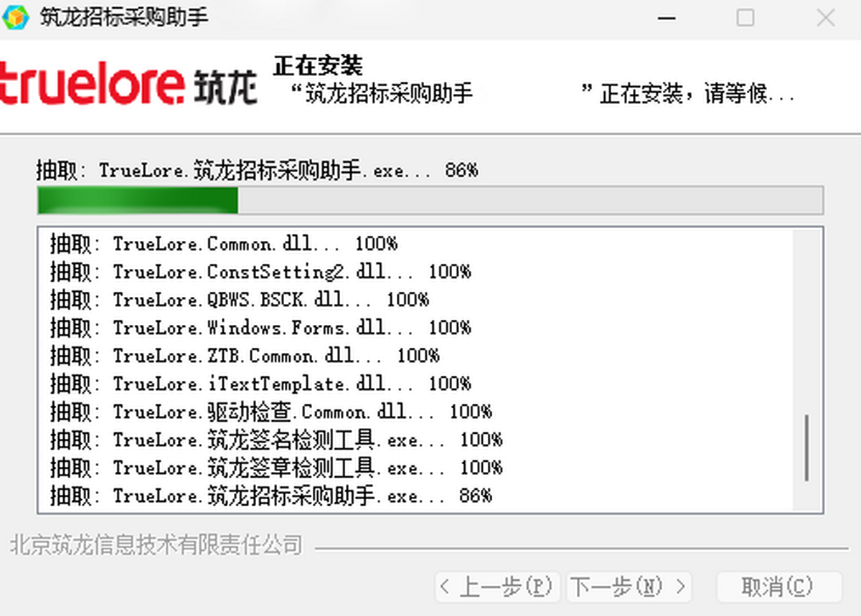
Task: Click the 请等候 installing subtitle message
Action: pyautogui.click(x=545, y=93)
